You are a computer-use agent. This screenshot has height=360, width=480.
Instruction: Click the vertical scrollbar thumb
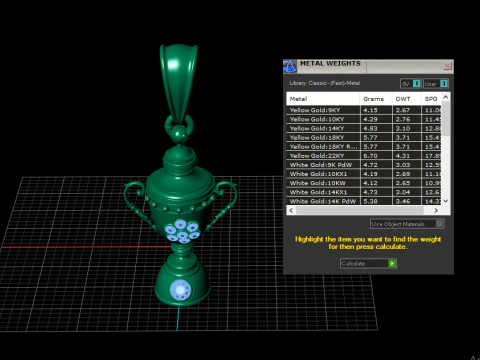coord(446,118)
